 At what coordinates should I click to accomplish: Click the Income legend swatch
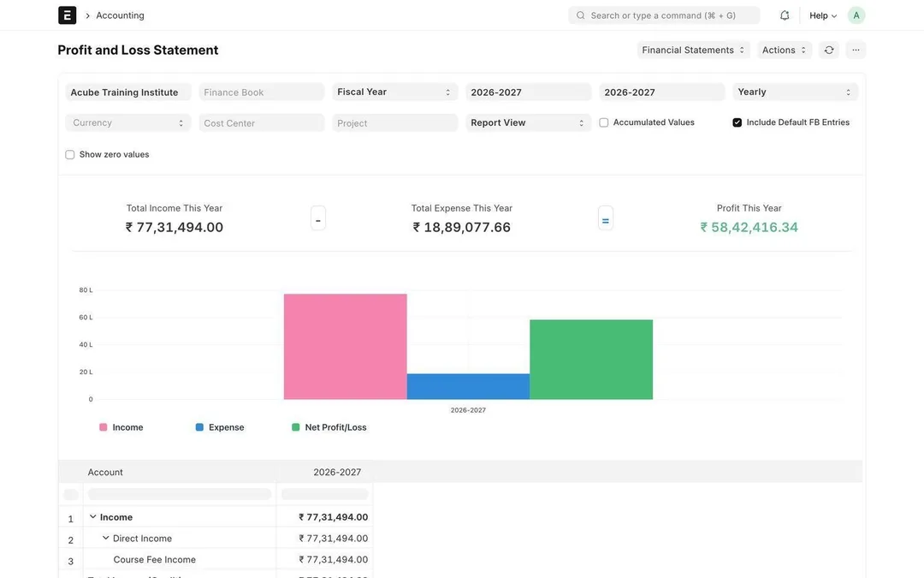pos(104,427)
